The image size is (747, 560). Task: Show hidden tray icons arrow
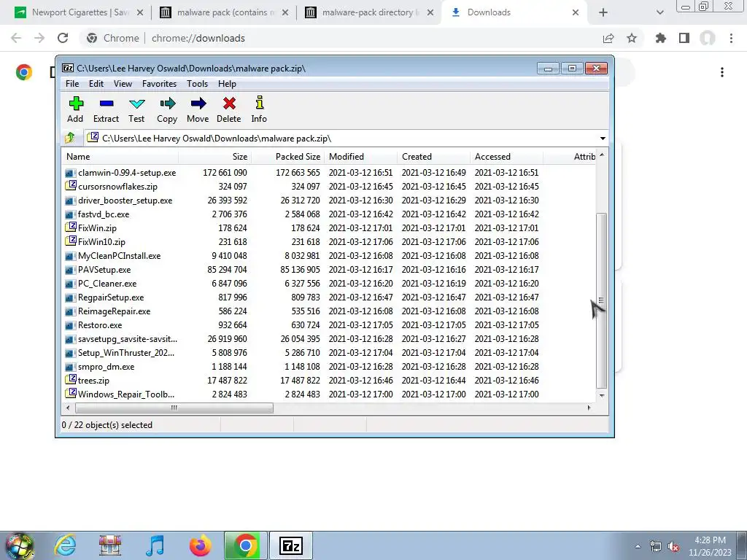[638, 546]
